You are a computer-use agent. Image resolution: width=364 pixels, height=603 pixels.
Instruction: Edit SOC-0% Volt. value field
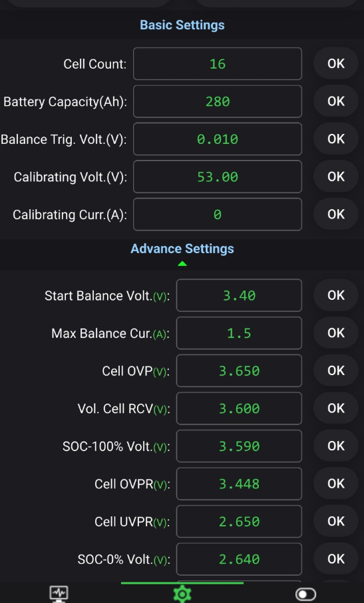pyautogui.click(x=239, y=559)
